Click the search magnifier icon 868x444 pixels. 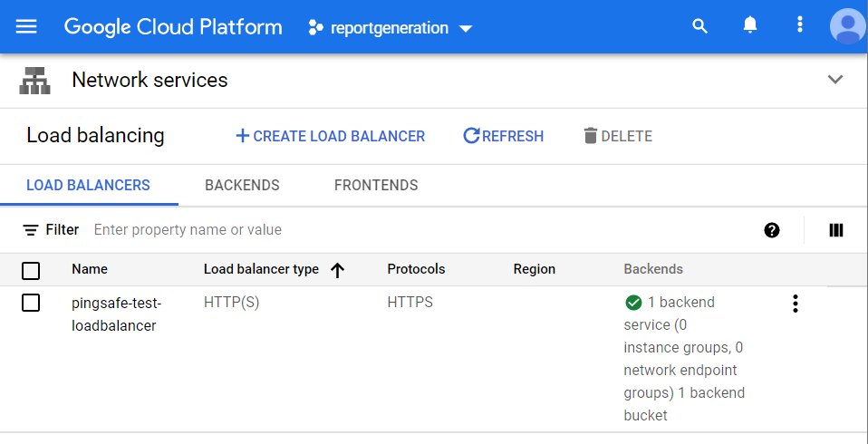699,26
